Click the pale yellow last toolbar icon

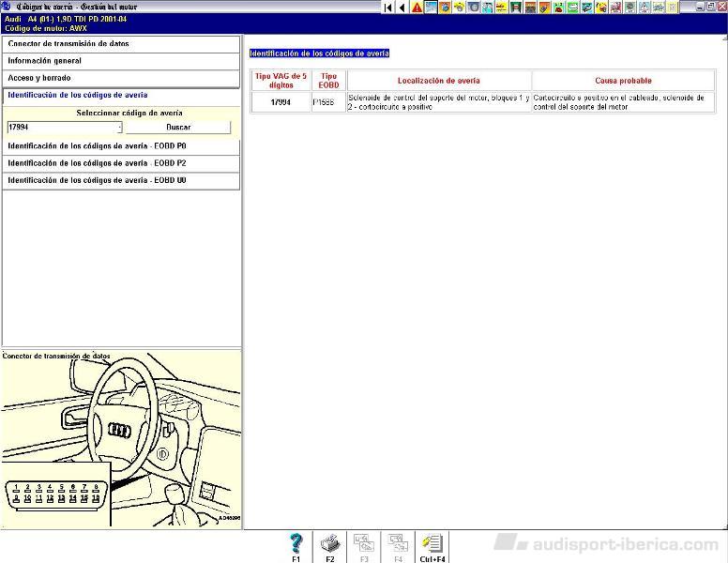pyautogui.click(x=672, y=7)
